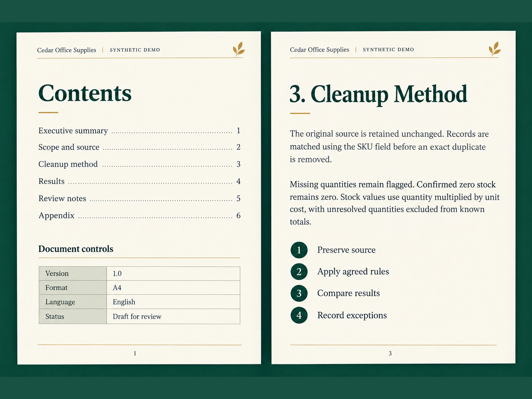Click page number 6 beside the Appendix entry
Screen dimensions: 532x399
[x=238, y=215]
